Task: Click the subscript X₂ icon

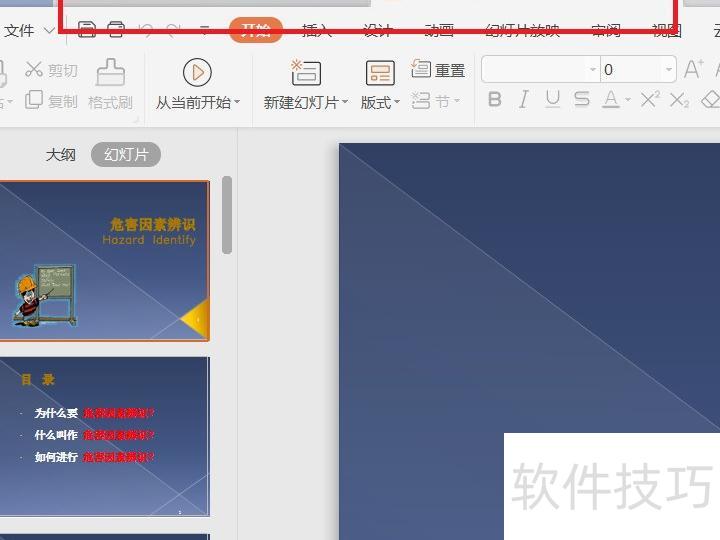Action: pos(679,100)
